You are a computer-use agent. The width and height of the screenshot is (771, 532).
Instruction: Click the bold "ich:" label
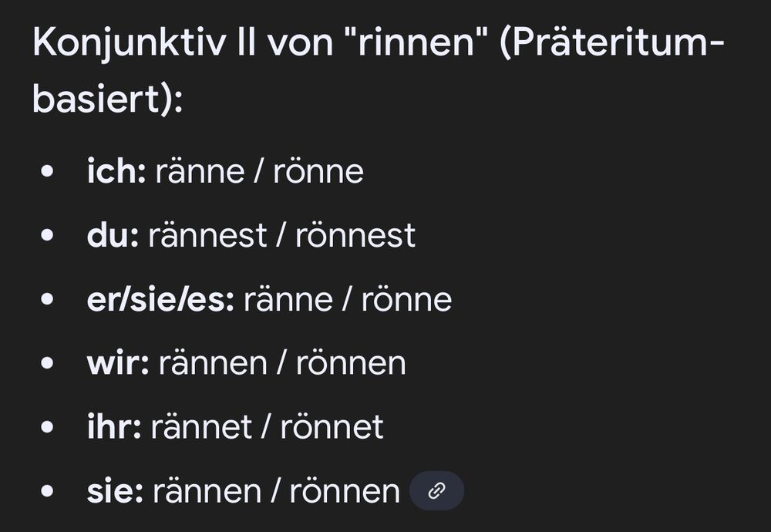pos(116,171)
